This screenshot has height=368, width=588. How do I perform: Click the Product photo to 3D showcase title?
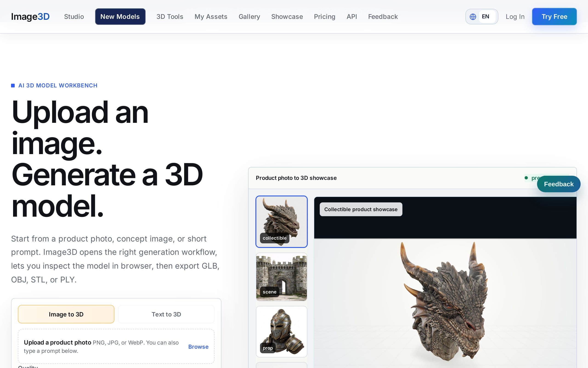point(296,178)
